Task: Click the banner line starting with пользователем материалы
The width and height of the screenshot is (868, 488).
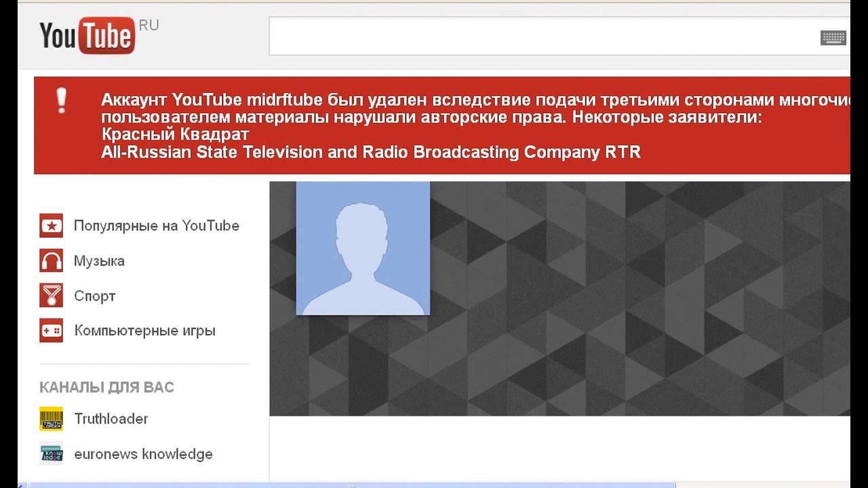Action: [x=432, y=117]
